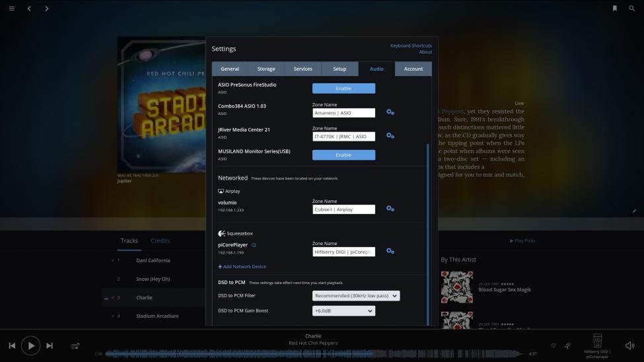Enable the ASIO PreSonus FireStudio device

pyautogui.click(x=343, y=89)
